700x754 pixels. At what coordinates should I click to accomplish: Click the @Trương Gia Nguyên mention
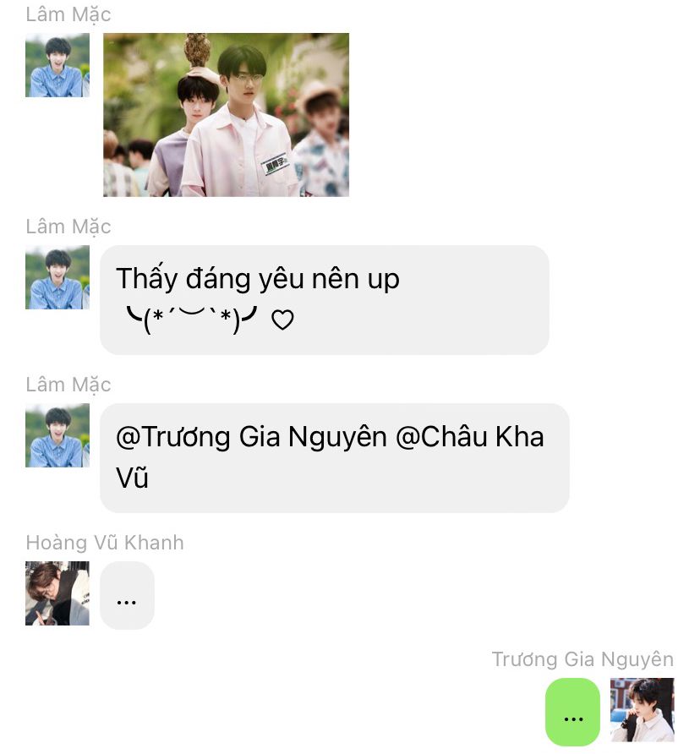(x=251, y=437)
